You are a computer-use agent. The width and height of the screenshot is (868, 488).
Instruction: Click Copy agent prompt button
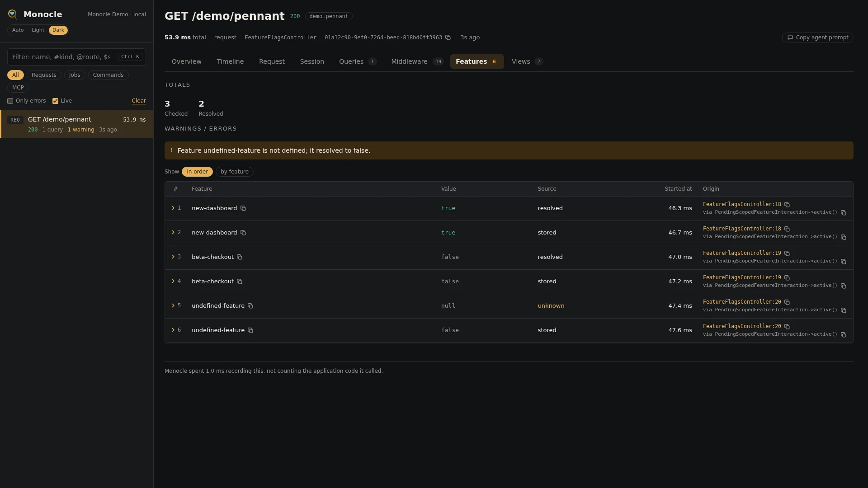tap(817, 38)
